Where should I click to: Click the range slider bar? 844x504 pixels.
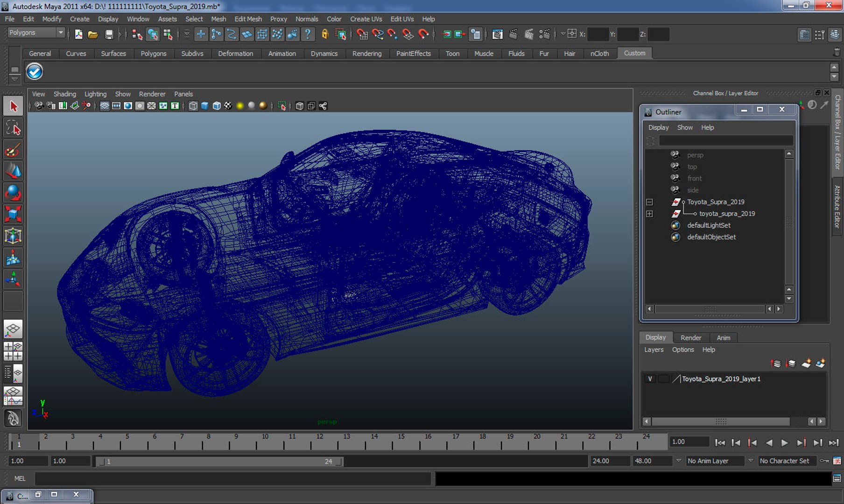219,462
